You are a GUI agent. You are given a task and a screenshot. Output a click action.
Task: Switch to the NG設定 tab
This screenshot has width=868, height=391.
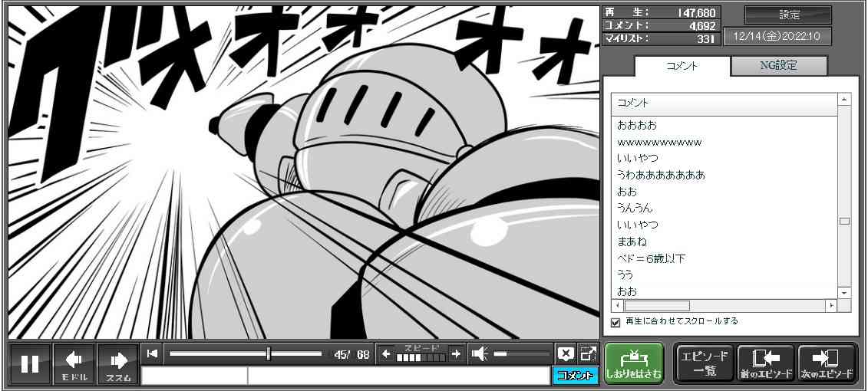pyautogui.click(x=778, y=66)
